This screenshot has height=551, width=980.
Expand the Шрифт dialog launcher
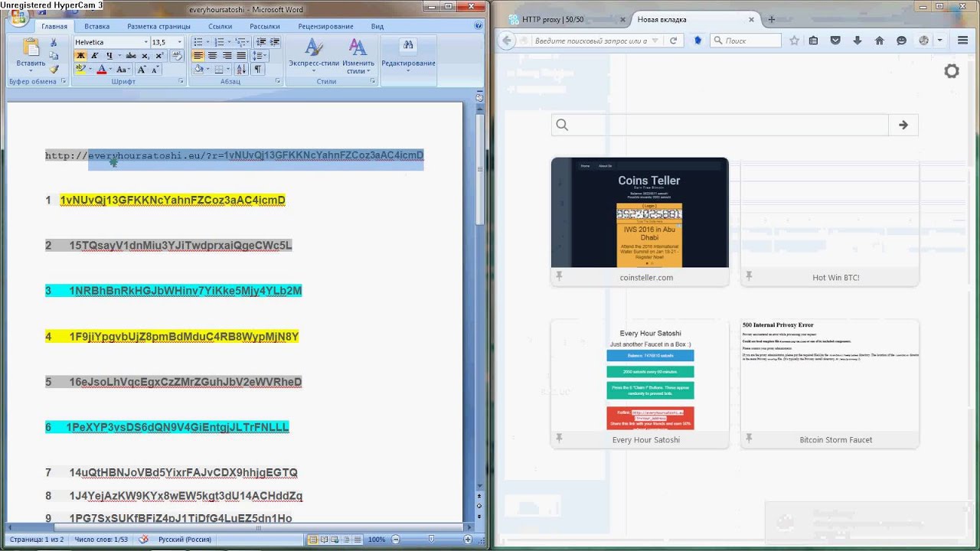tap(181, 81)
